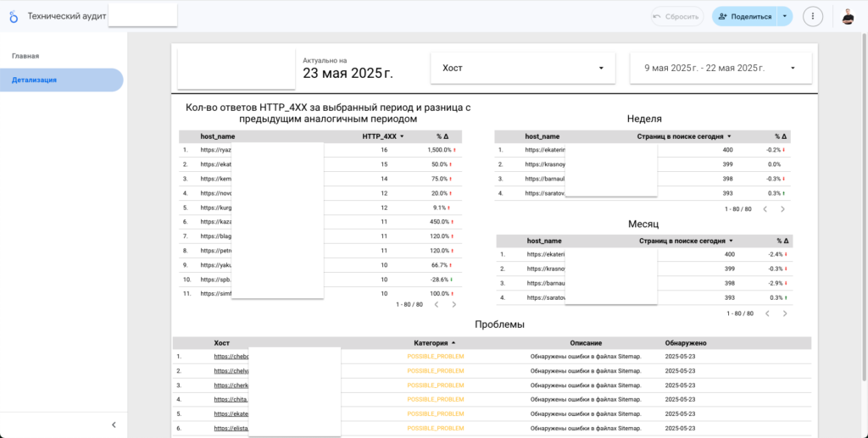This screenshot has width=868, height=438.
Task: Open the user account avatar
Action: tap(848, 17)
